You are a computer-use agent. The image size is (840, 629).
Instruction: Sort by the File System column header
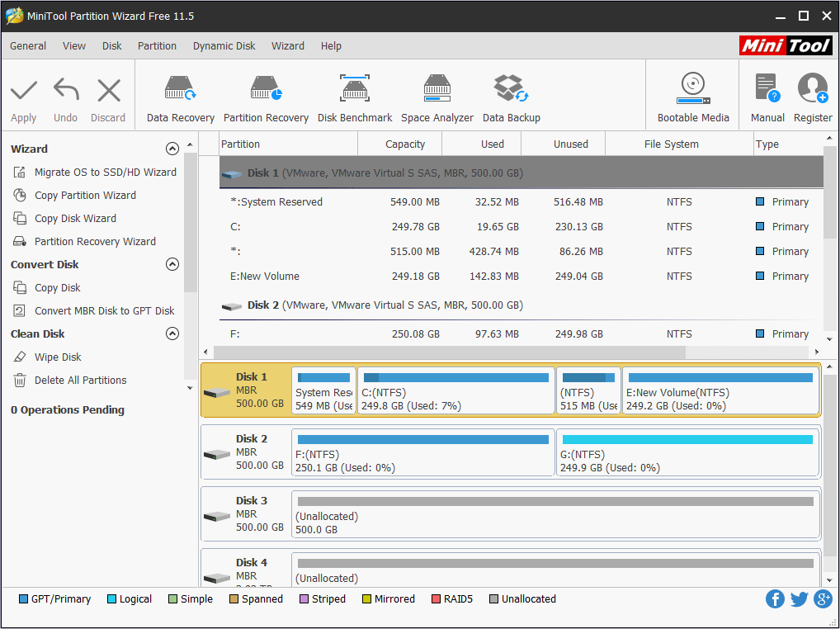click(x=679, y=144)
